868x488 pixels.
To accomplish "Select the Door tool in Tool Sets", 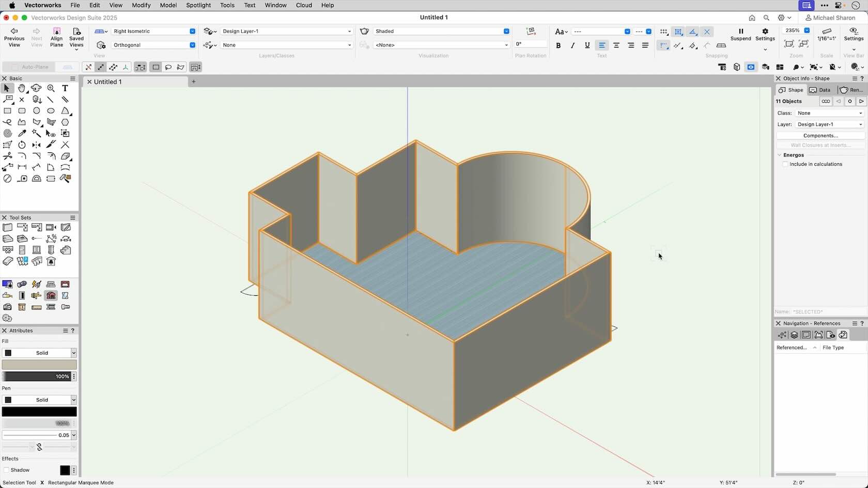I will (x=22, y=249).
